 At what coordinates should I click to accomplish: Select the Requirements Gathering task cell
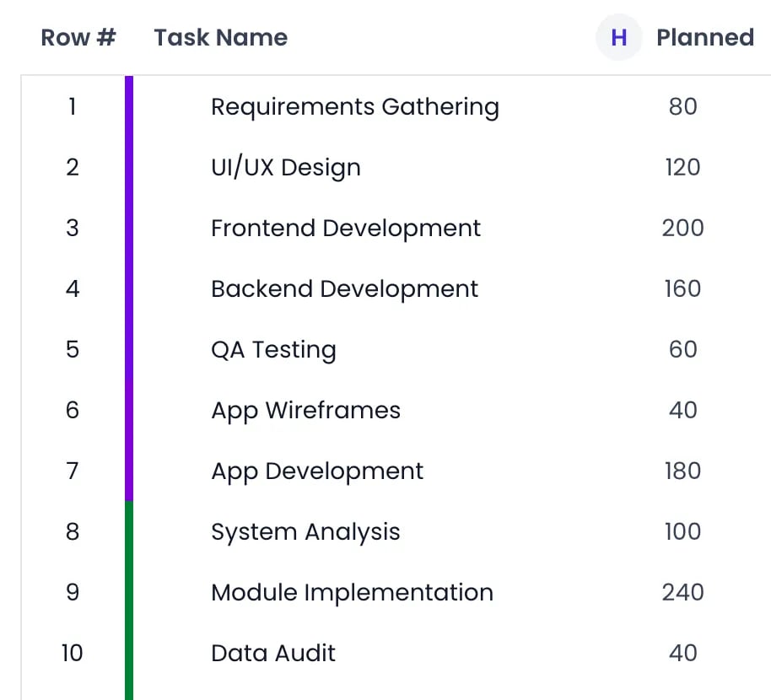click(355, 106)
